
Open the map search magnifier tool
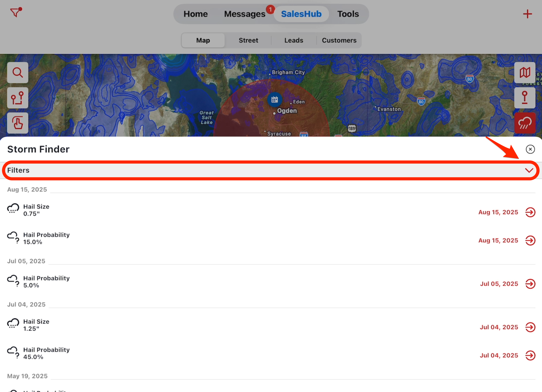tap(18, 72)
